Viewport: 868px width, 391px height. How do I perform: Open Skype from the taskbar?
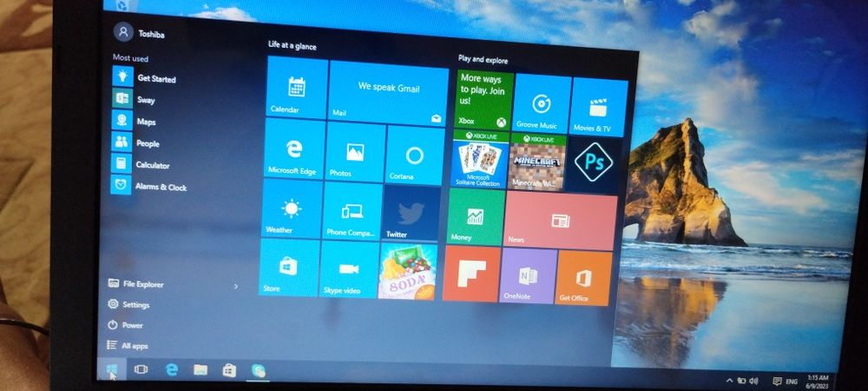(259, 371)
